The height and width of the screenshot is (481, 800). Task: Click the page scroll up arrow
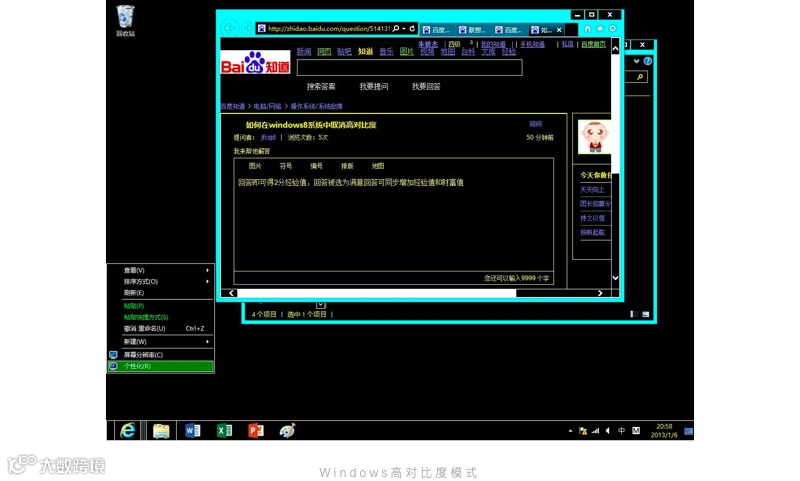point(615,49)
